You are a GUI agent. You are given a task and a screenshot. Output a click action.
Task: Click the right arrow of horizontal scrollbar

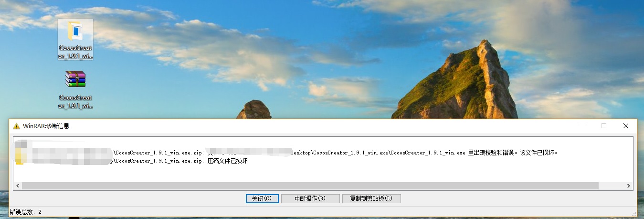(x=629, y=186)
